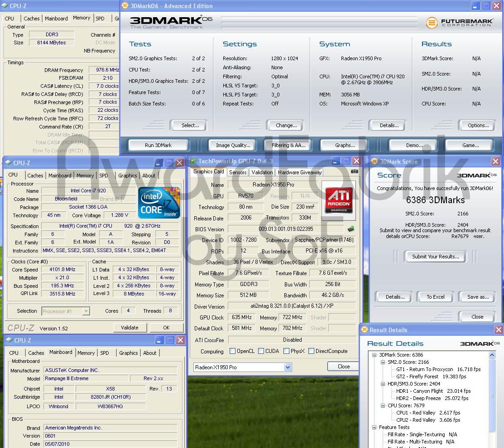This screenshot has height=448, width=504.
Task: Click the 3DMark06 Advanced Edition title bar icon
Action: 125,6
